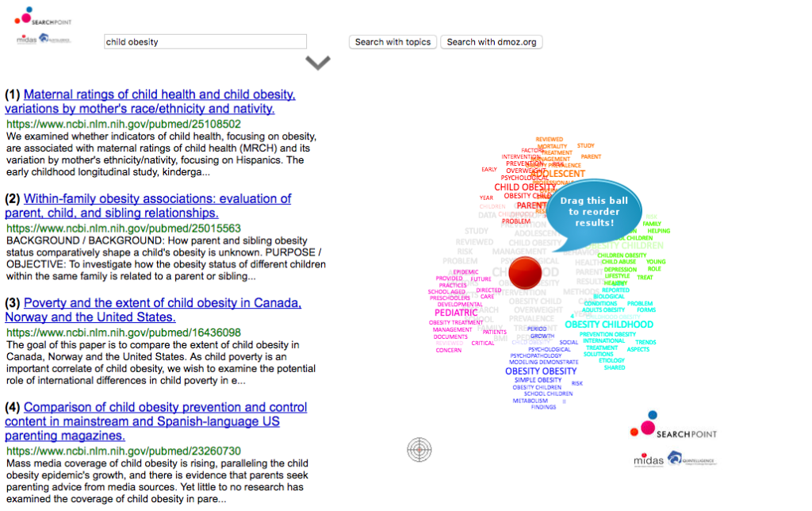Click the midas logo beside the search box
812x511 pixels.
tap(26, 40)
